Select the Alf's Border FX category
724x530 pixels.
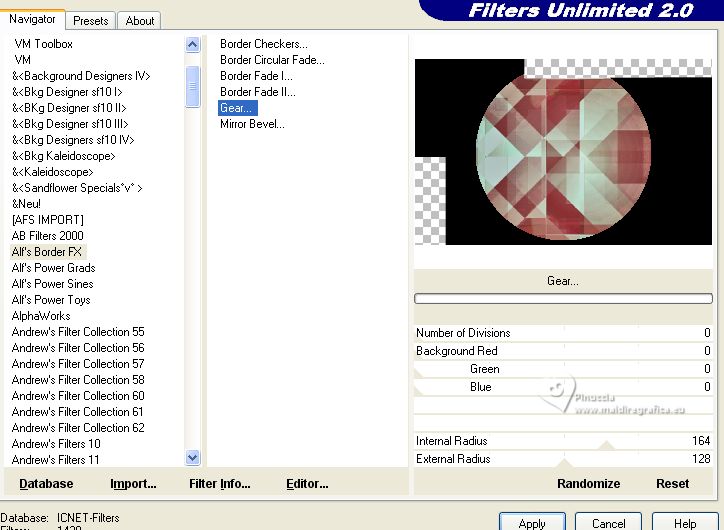(47, 252)
